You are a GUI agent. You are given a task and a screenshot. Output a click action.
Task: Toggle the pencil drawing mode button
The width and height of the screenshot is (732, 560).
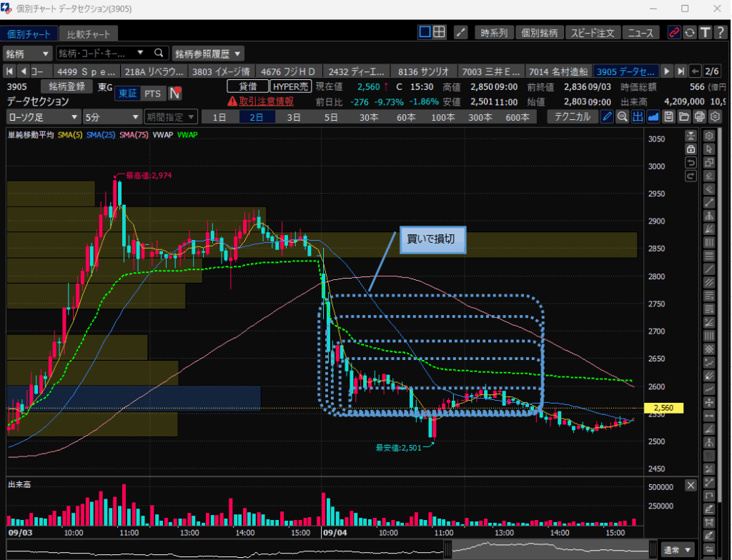606,117
